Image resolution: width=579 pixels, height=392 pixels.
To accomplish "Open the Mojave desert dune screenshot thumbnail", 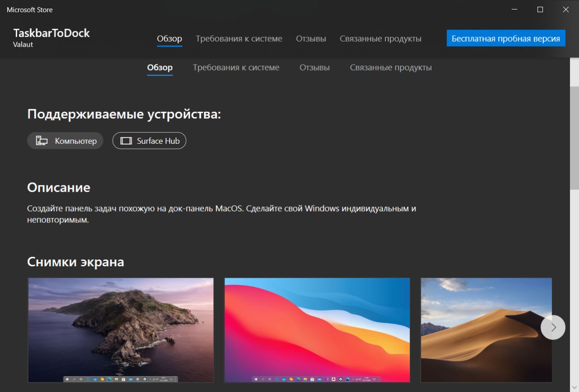I will (x=486, y=330).
